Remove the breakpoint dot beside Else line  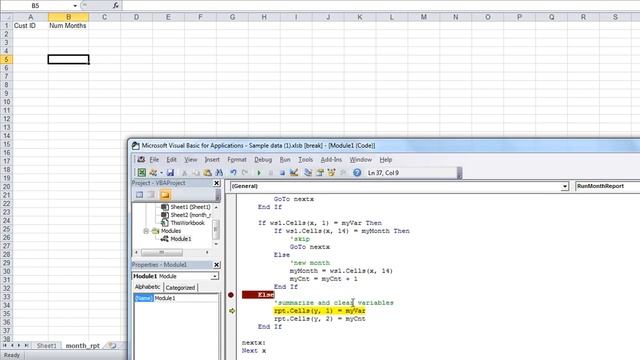(231, 295)
